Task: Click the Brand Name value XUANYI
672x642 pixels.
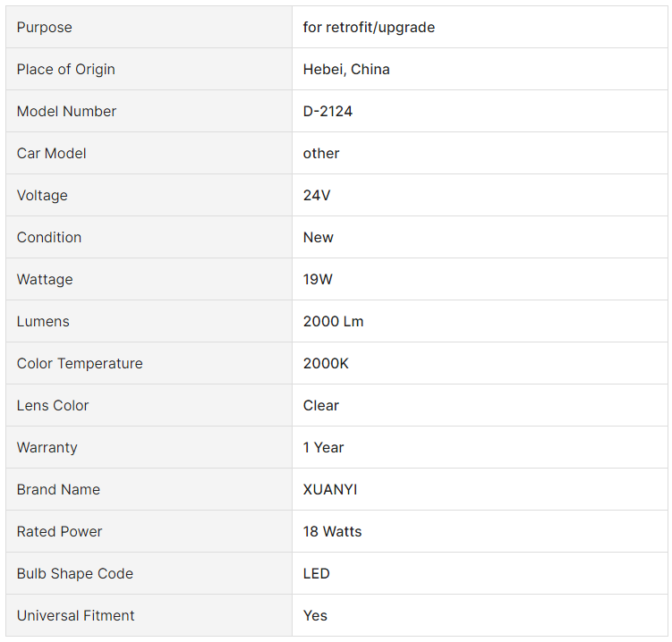Action: tap(330, 489)
